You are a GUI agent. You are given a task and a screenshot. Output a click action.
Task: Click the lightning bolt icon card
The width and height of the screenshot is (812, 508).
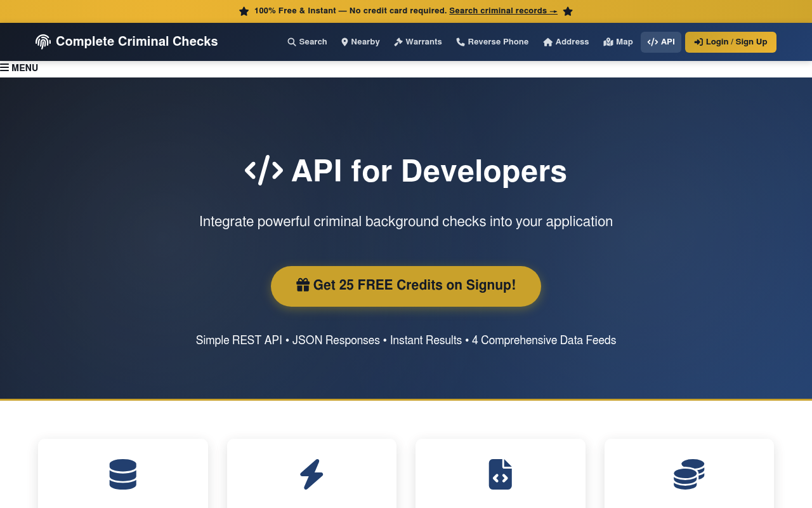(311, 474)
